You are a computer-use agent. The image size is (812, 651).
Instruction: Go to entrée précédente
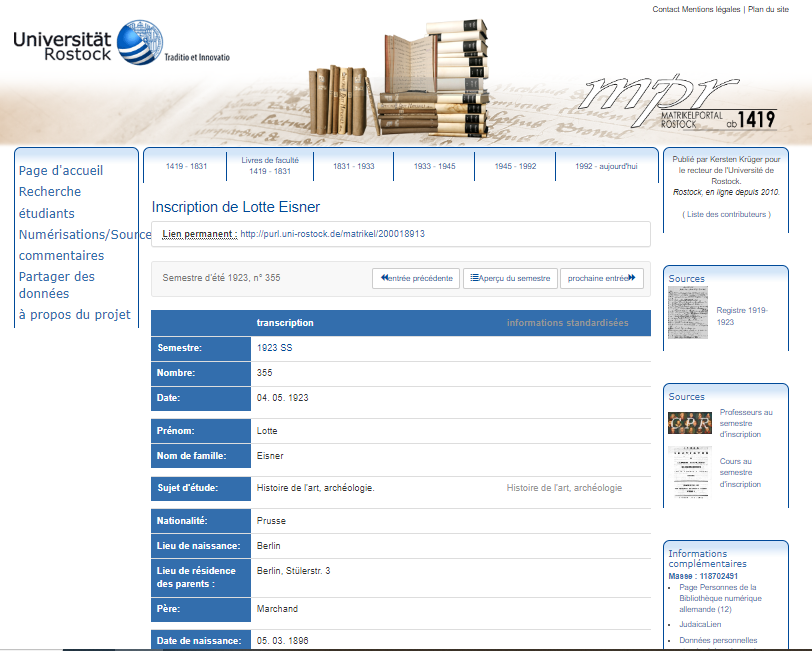pos(416,278)
